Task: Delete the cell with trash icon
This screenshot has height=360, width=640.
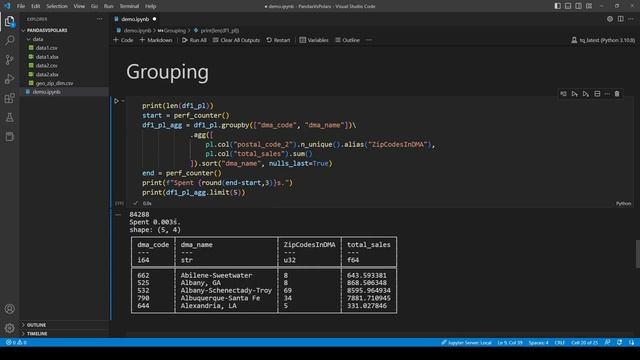Action: click(x=617, y=94)
